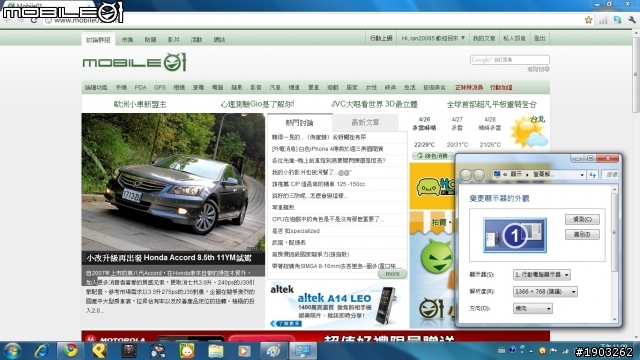Click the 綠色消費 green label
Image resolution: width=640 pixels, height=360 pixels.
pos(433,156)
